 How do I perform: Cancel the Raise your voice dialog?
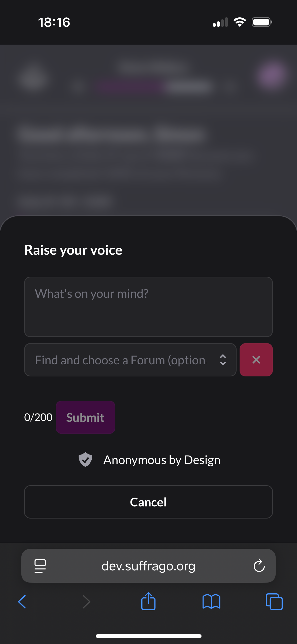tap(148, 502)
